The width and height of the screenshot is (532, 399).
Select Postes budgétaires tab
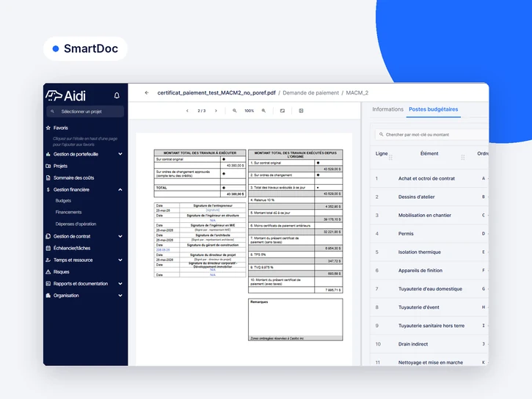[x=433, y=109]
